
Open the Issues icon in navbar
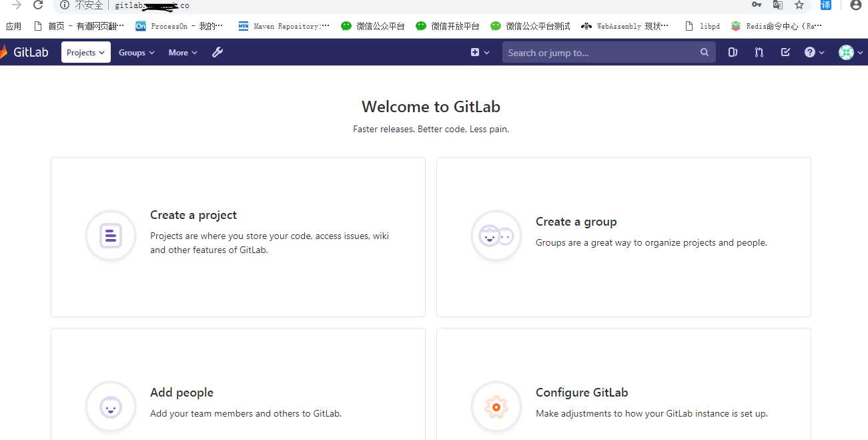733,52
